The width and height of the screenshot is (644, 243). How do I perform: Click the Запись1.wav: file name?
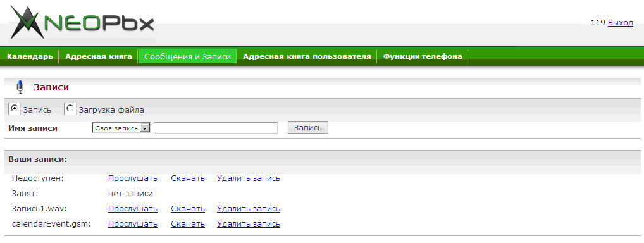click(39, 209)
